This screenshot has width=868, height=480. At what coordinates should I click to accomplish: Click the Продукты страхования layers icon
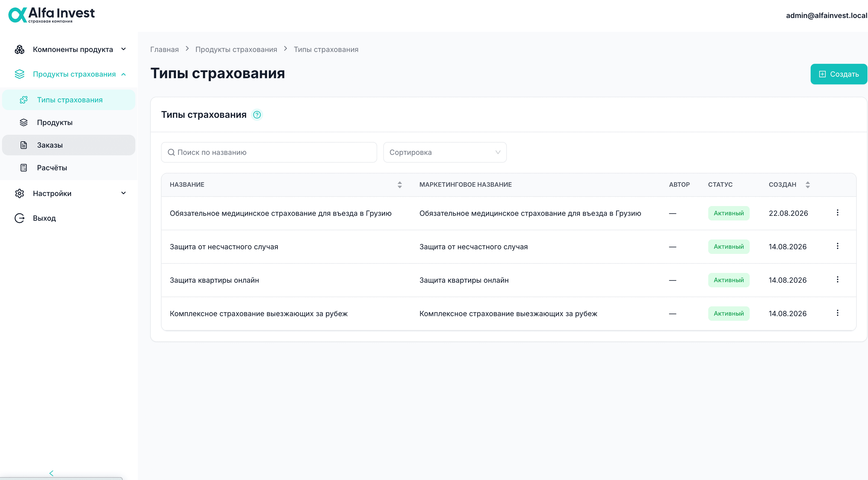point(20,74)
